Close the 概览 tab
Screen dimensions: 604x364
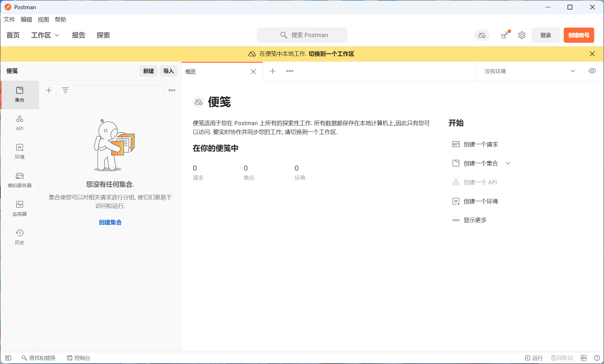(x=253, y=72)
